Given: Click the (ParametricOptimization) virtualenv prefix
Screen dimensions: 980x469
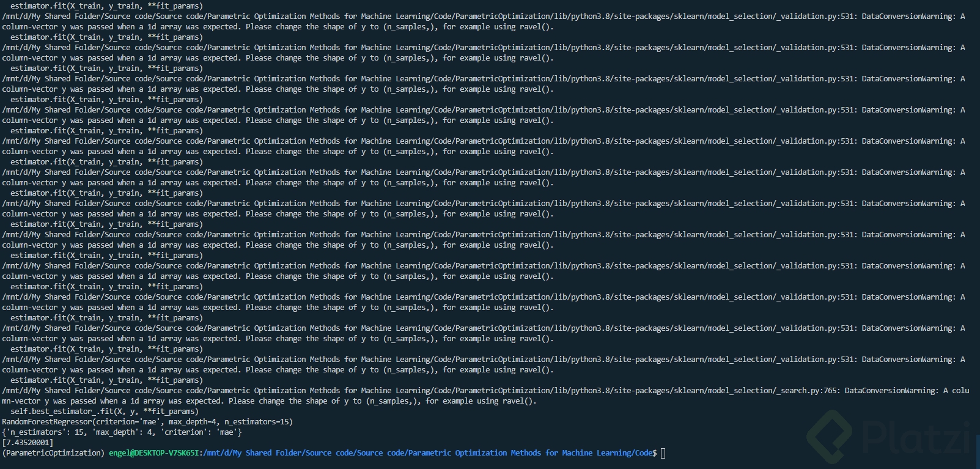Looking at the screenshot, I should click(54, 453).
